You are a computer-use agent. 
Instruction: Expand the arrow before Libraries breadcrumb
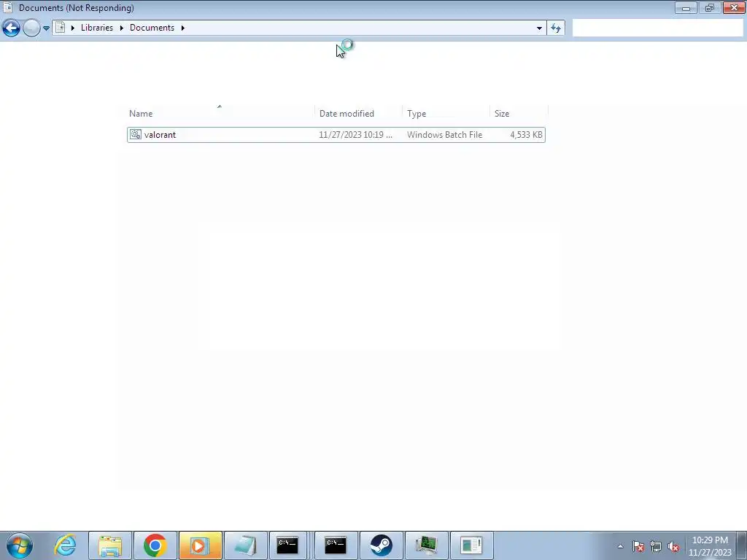point(73,28)
